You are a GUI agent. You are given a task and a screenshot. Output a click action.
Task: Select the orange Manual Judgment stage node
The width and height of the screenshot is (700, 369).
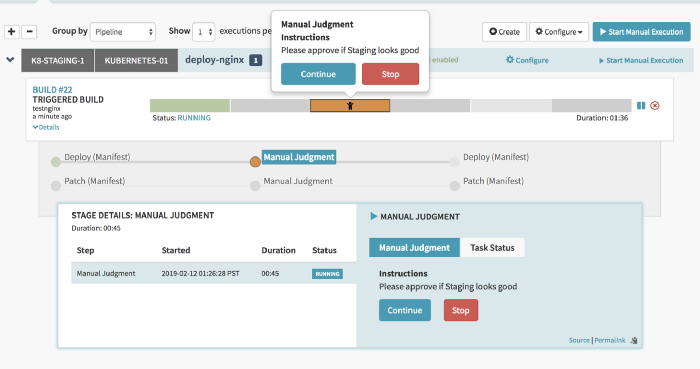point(255,162)
